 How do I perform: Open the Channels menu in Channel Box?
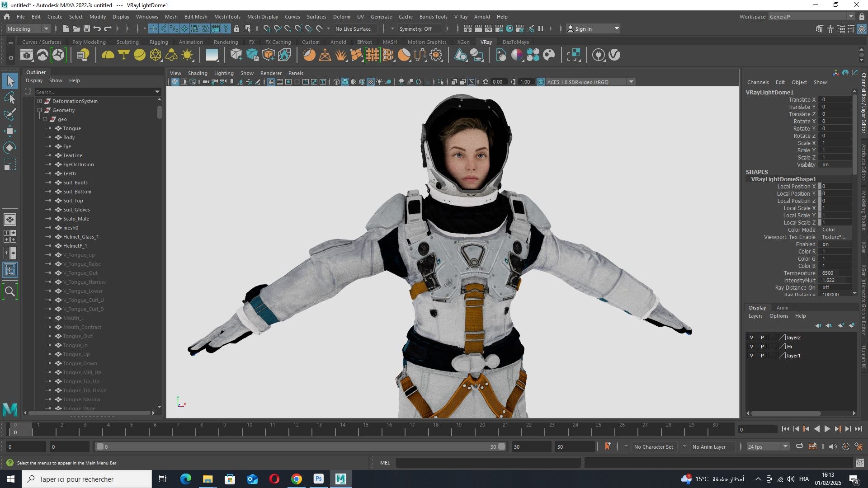pos(758,82)
